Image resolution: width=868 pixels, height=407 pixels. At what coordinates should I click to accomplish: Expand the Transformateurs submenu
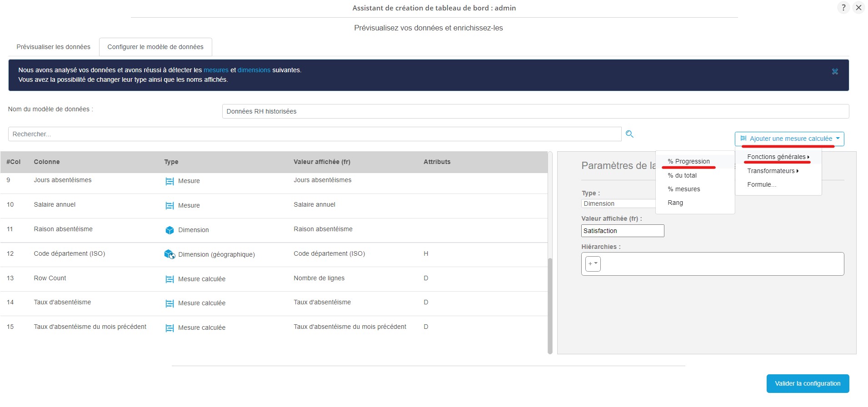(x=772, y=171)
